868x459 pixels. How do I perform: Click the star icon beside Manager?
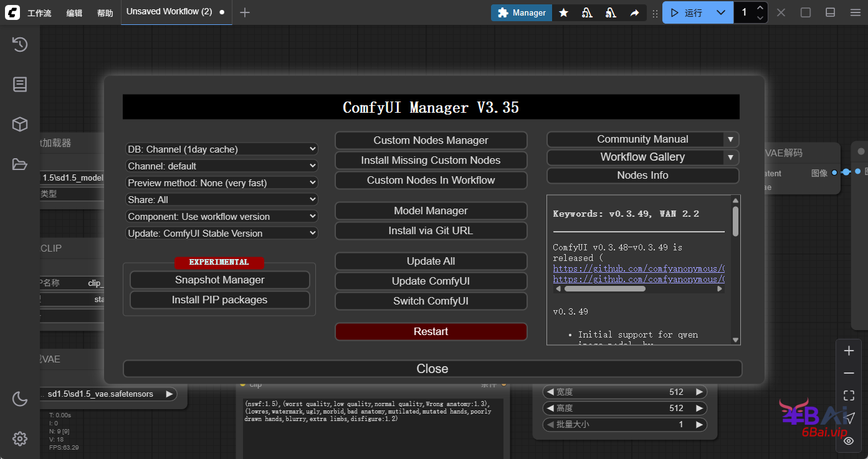click(563, 12)
